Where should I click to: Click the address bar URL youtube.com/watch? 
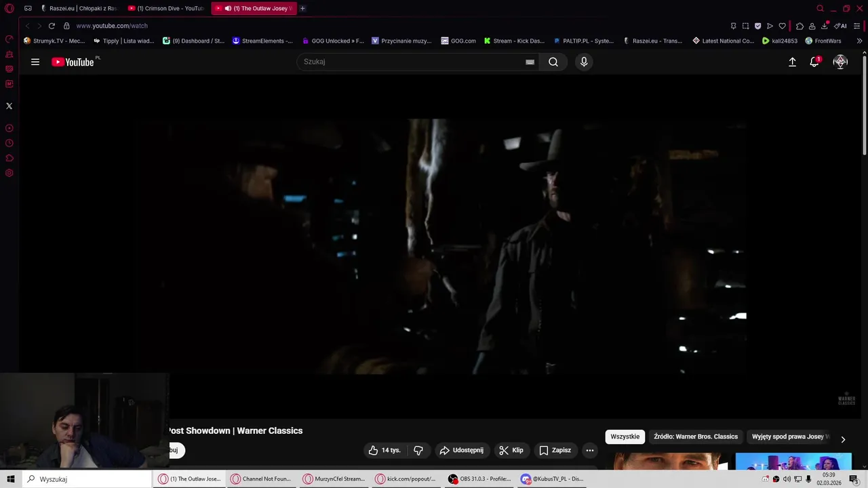click(112, 26)
